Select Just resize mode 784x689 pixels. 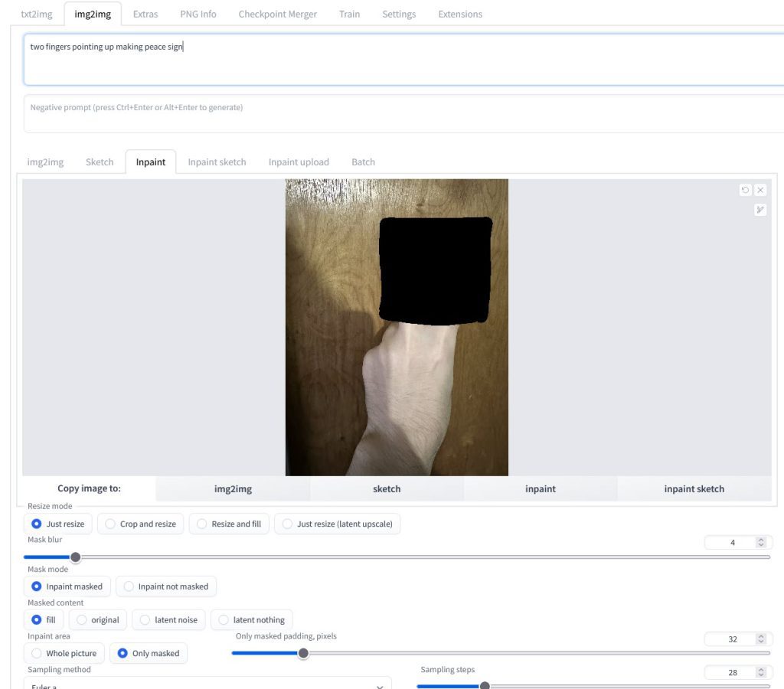[58, 524]
